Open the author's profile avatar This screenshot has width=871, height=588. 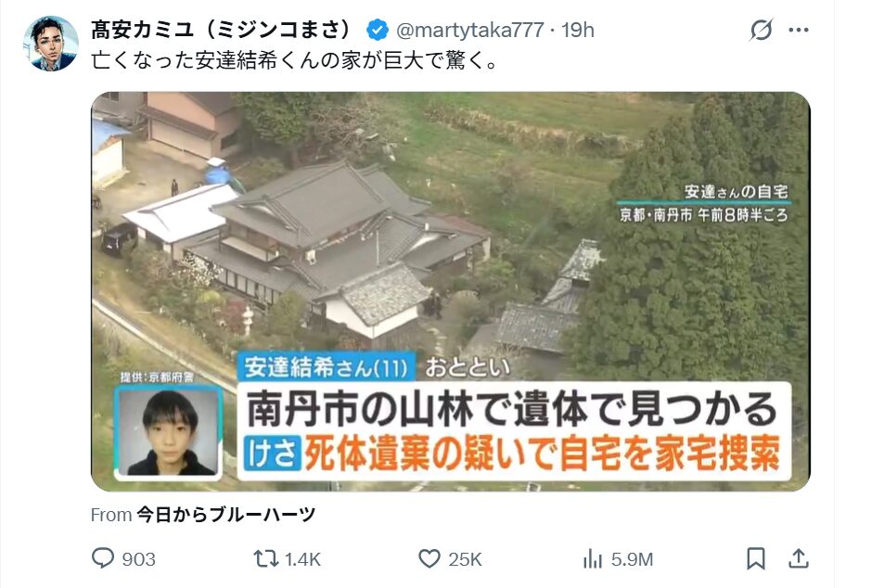50,44
